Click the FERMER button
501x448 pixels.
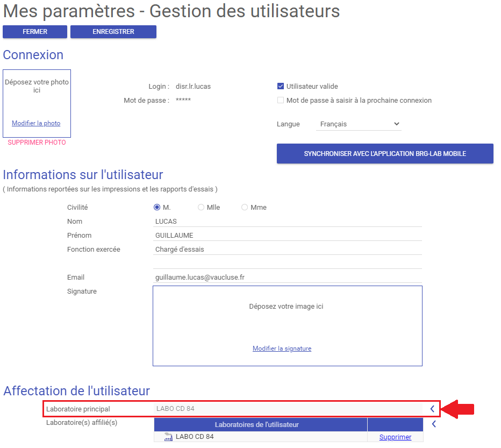pyautogui.click(x=35, y=32)
